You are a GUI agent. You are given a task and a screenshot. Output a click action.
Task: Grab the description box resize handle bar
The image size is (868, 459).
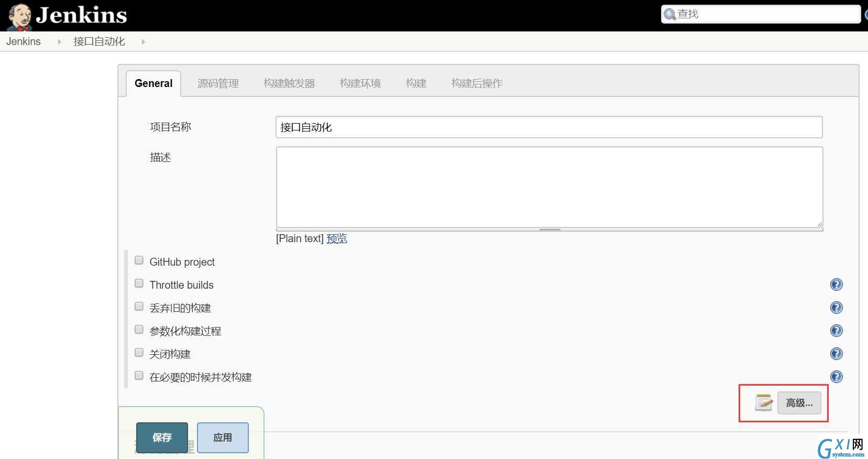[x=550, y=229]
